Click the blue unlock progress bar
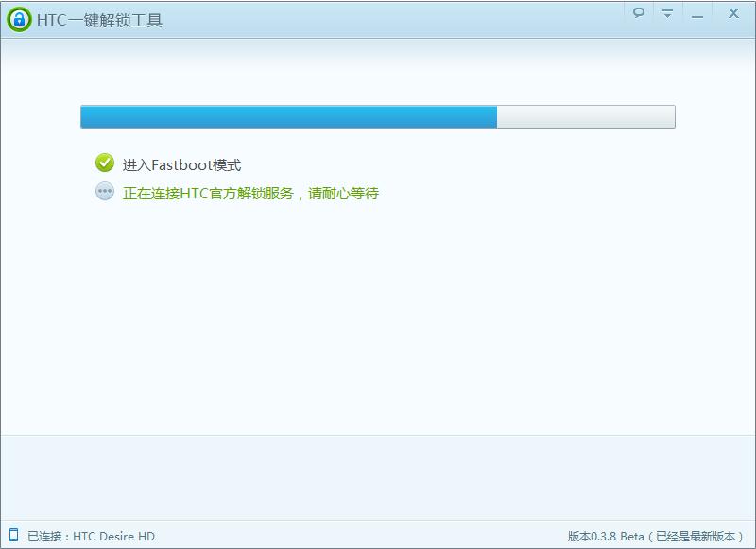Image resolution: width=756 pixels, height=549 pixels. [x=377, y=116]
